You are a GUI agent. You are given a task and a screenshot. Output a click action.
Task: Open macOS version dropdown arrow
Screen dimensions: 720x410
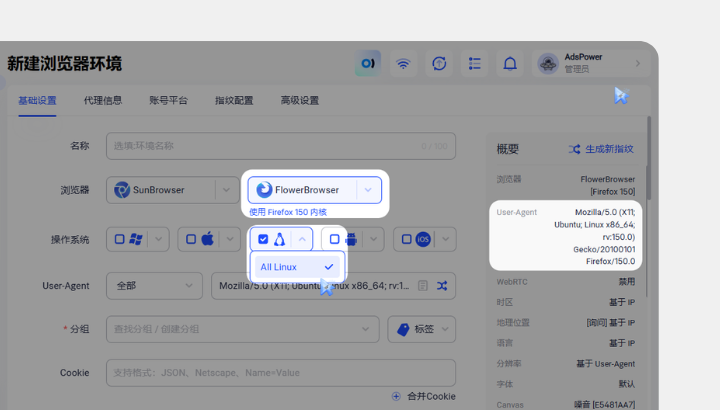coord(230,239)
